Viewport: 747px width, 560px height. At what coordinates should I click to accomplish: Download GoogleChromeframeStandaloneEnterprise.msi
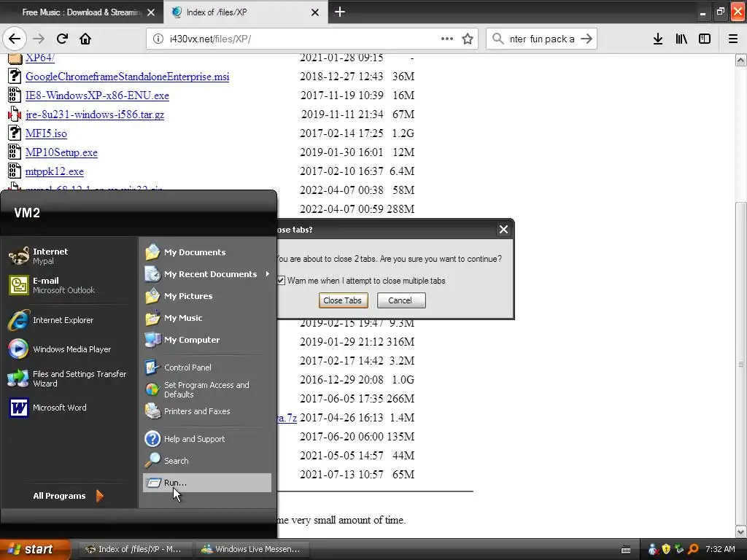(127, 76)
